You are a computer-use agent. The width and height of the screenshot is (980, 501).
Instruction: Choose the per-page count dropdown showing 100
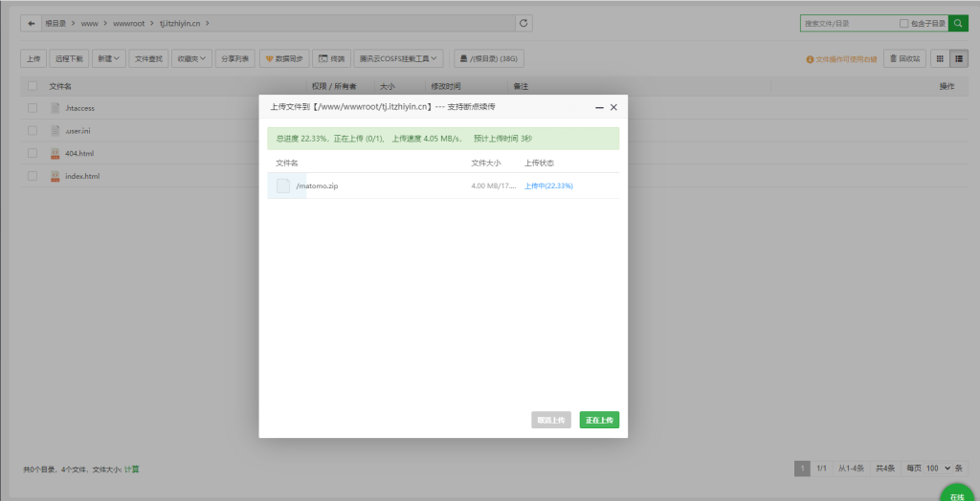point(938,468)
